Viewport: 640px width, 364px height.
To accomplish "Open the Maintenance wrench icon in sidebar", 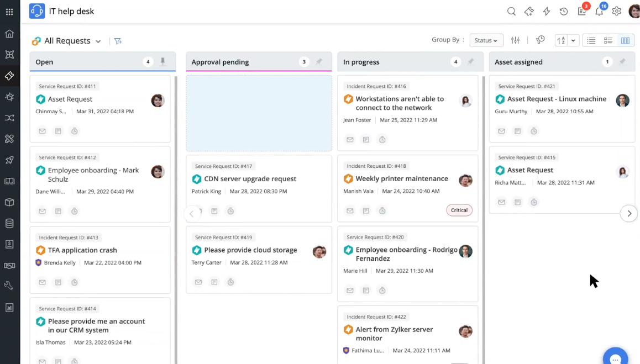I will click(9, 286).
